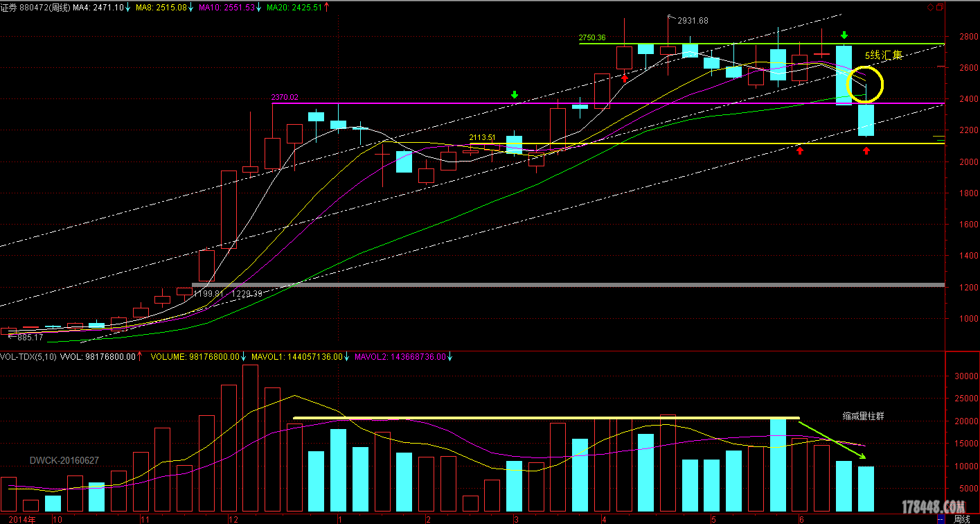This screenshot has width=980, height=524.
Task: Click the overlapping-windows restore icon at chart corner
Action: [x=939, y=7]
